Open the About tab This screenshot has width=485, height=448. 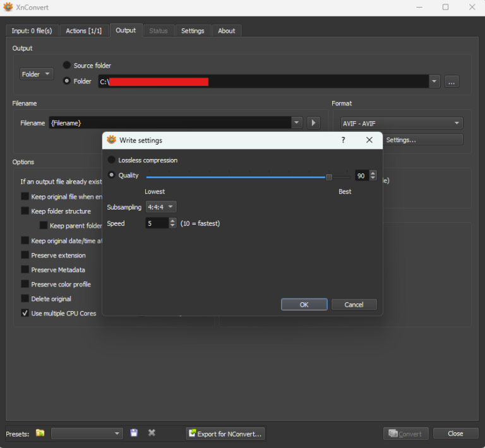(x=227, y=31)
